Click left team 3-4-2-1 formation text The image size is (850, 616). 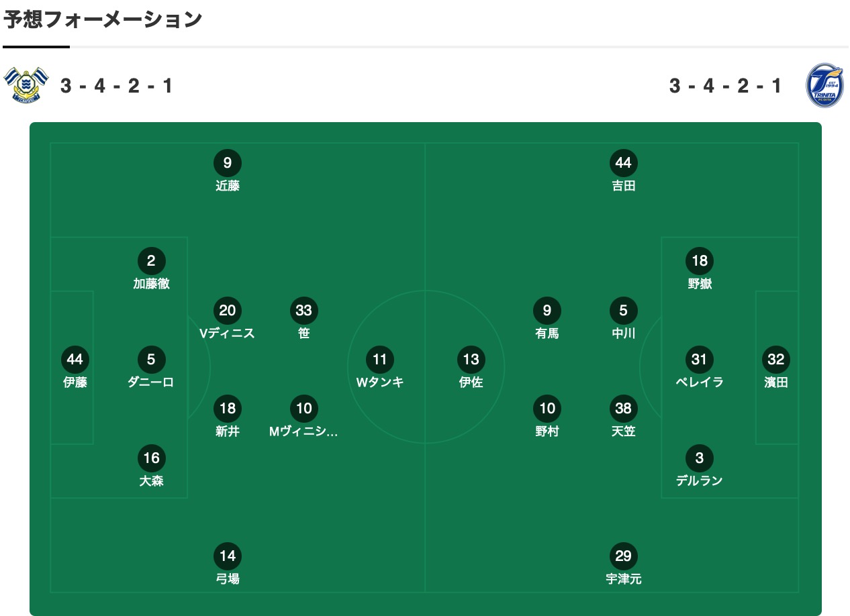click(x=117, y=86)
